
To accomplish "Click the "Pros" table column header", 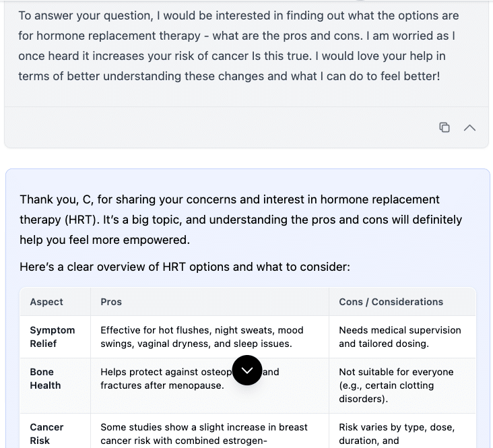I will [x=111, y=302].
